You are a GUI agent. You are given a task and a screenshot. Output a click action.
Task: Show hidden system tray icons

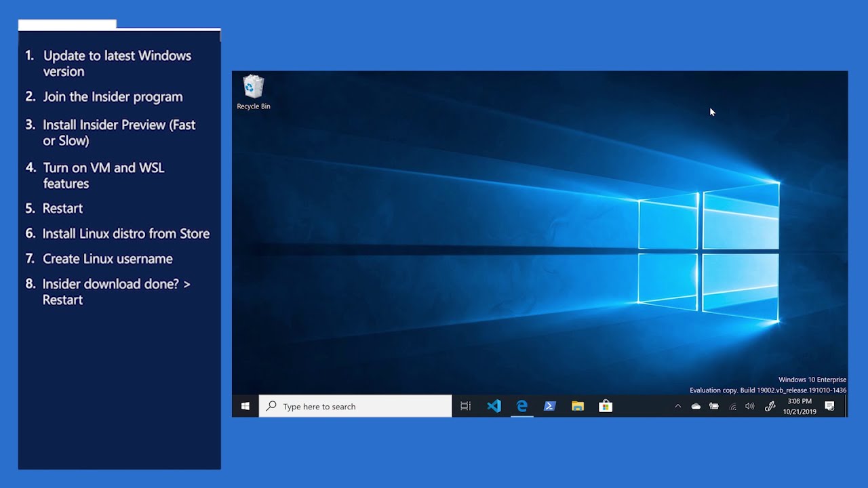[677, 407]
